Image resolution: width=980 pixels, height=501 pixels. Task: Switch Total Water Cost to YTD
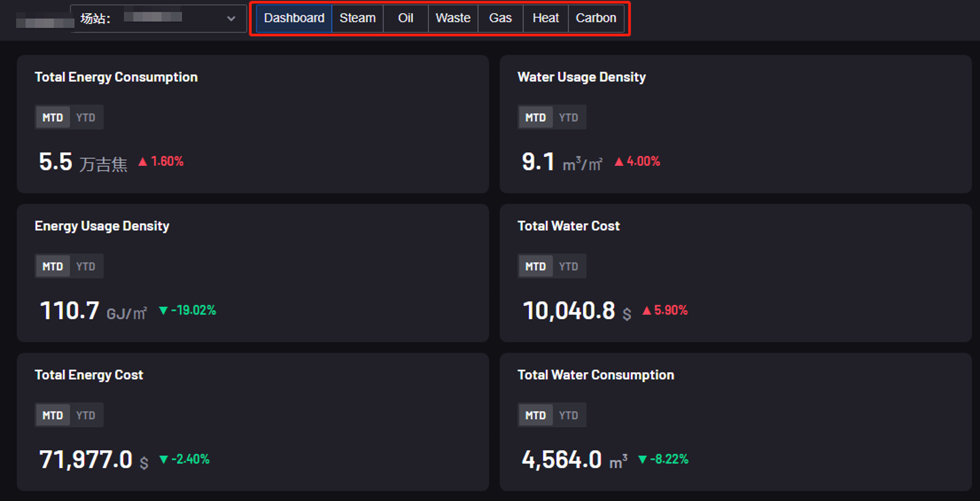click(568, 266)
